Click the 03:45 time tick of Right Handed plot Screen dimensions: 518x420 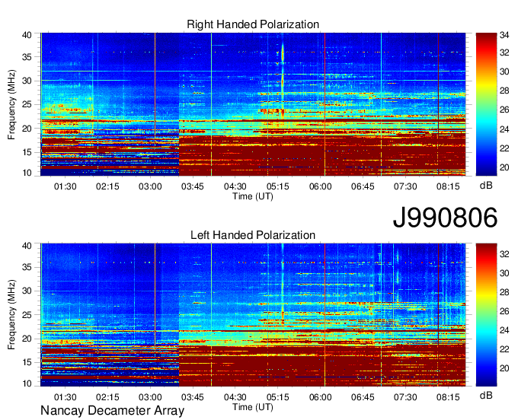click(x=192, y=186)
